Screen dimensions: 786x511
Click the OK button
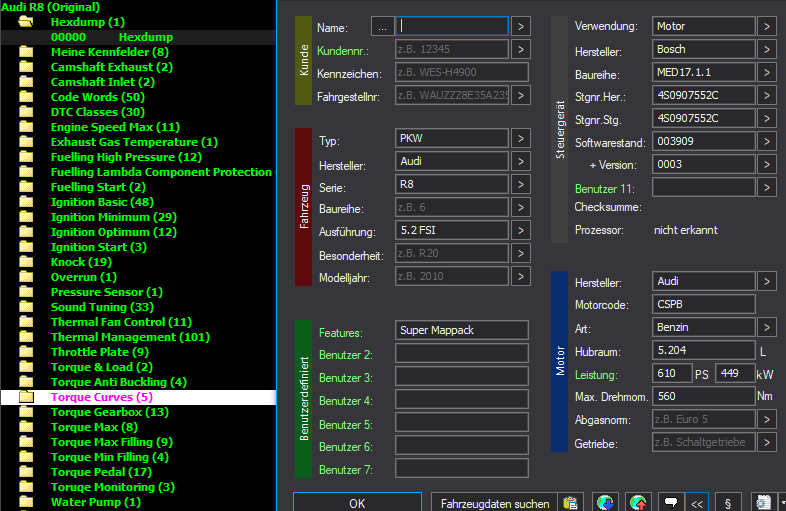[357, 502]
